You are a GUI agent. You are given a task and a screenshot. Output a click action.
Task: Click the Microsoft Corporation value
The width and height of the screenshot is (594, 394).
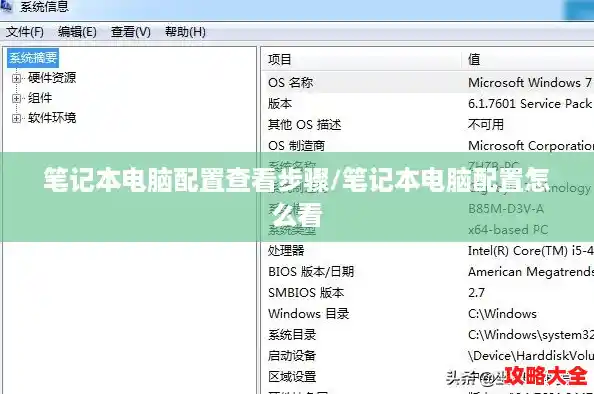tap(531, 146)
